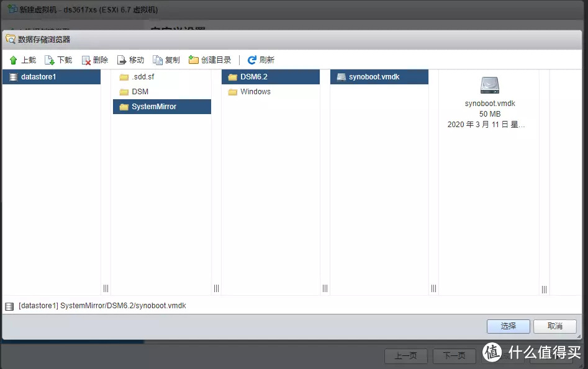Grab the column handle after datastore1 pane

(x=106, y=288)
